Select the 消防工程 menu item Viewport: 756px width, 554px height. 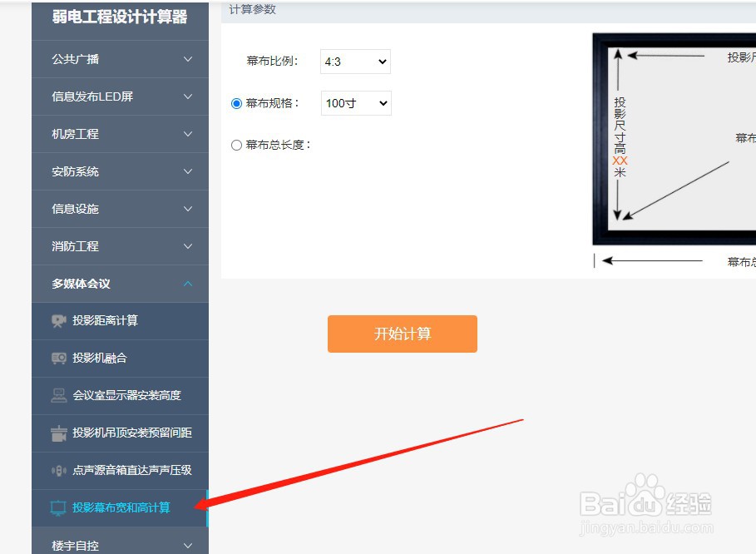tap(119, 246)
